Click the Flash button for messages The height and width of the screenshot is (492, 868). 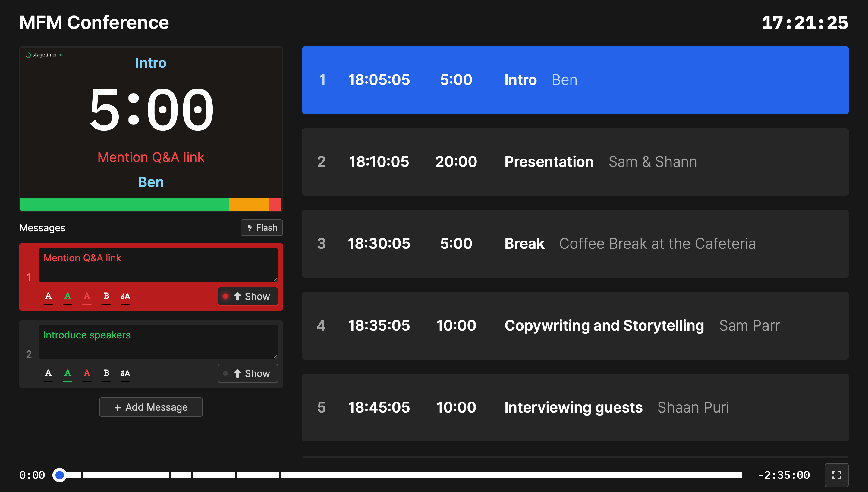click(x=260, y=228)
